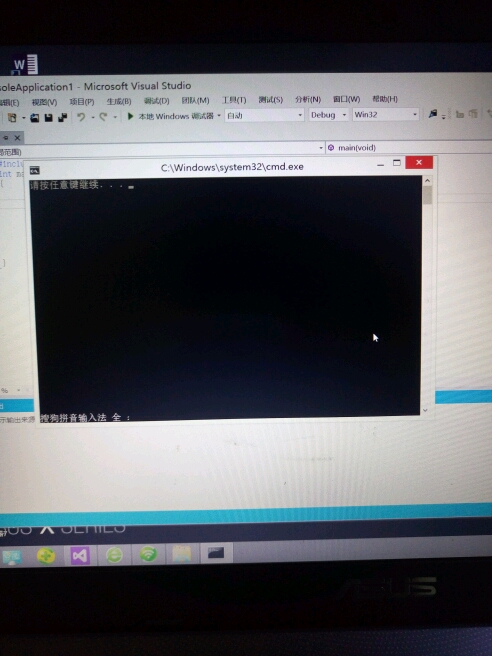Open the 生成(B) build menu
This screenshot has height=656, width=492.
click(x=119, y=101)
